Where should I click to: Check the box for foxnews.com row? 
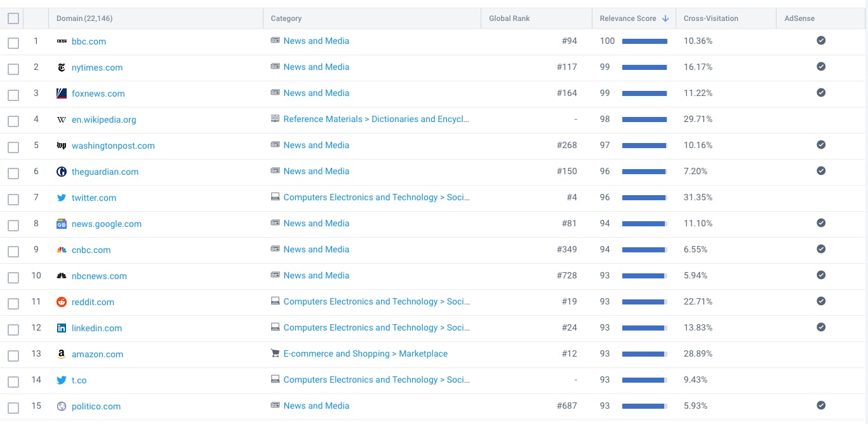coord(13,95)
